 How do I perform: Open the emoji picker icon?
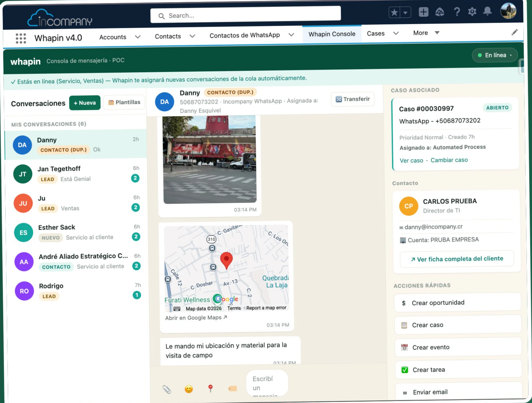pos(189,389)
